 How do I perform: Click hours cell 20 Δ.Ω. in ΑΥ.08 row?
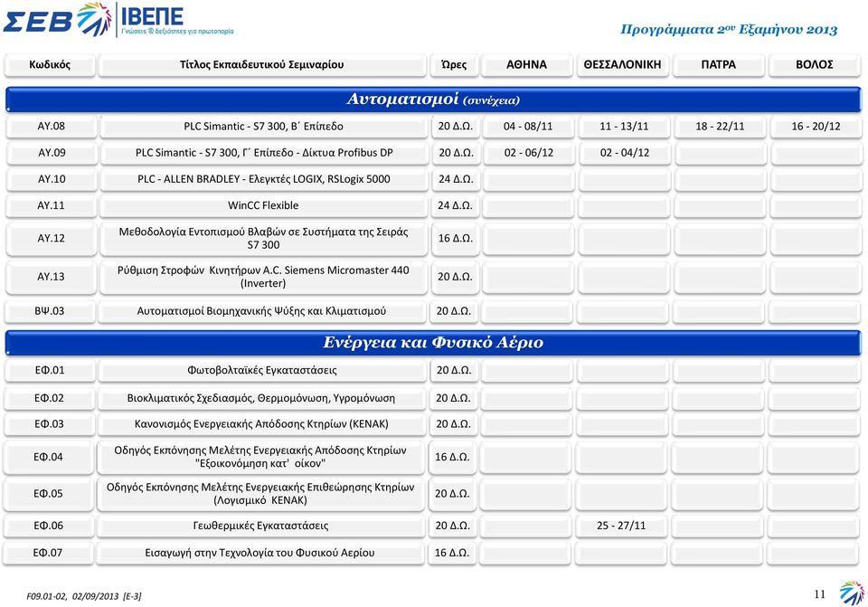click(x=456, y=127)
